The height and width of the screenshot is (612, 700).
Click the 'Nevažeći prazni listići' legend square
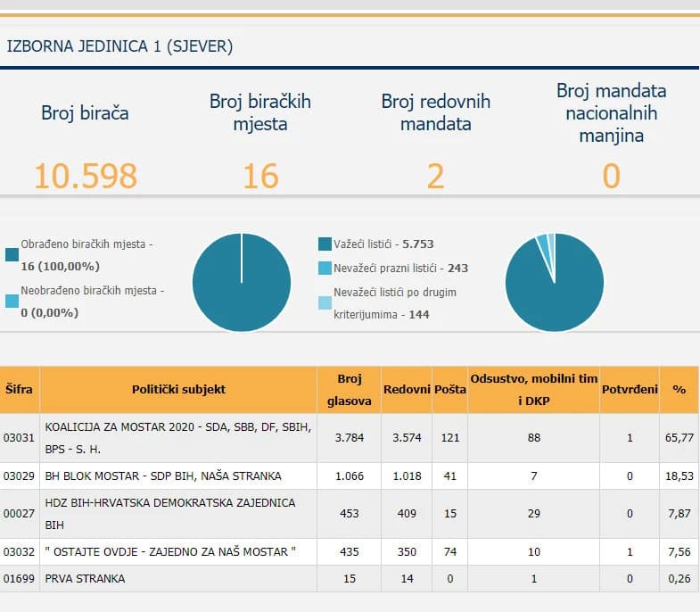[x=325, y=268]
